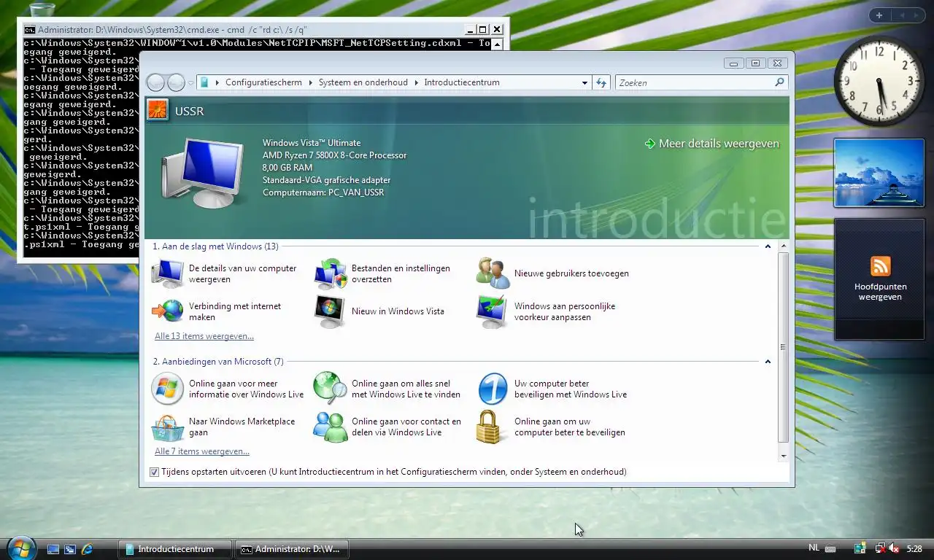Open 'meer informatie over Windows Live' icon
The width and height of the screenshot is (934, 560).
point(168,389)
